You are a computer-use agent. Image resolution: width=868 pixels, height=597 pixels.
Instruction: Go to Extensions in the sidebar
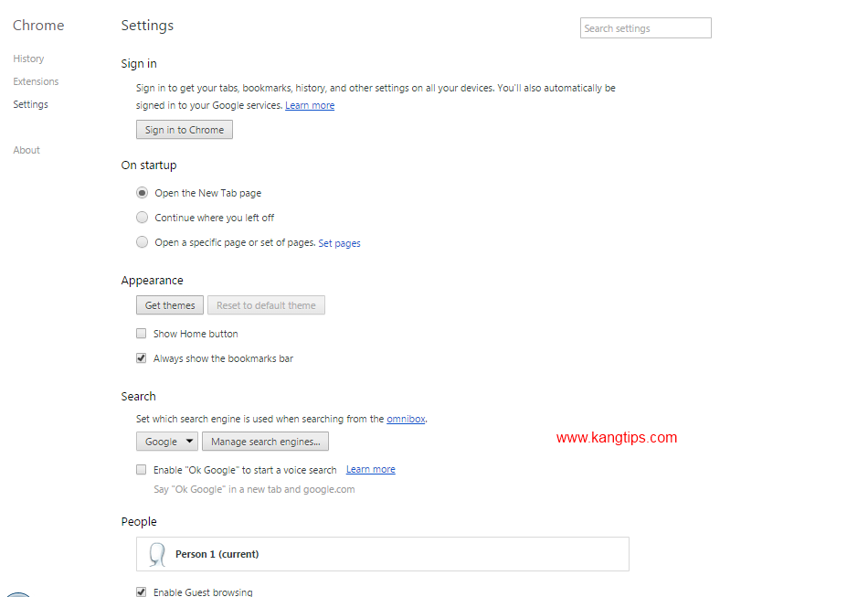[36, 81]
